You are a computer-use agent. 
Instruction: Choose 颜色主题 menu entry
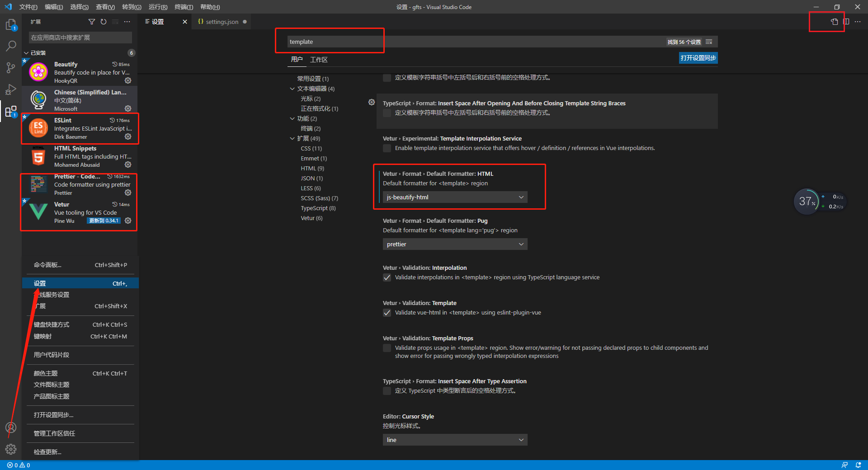click(80, 373)
